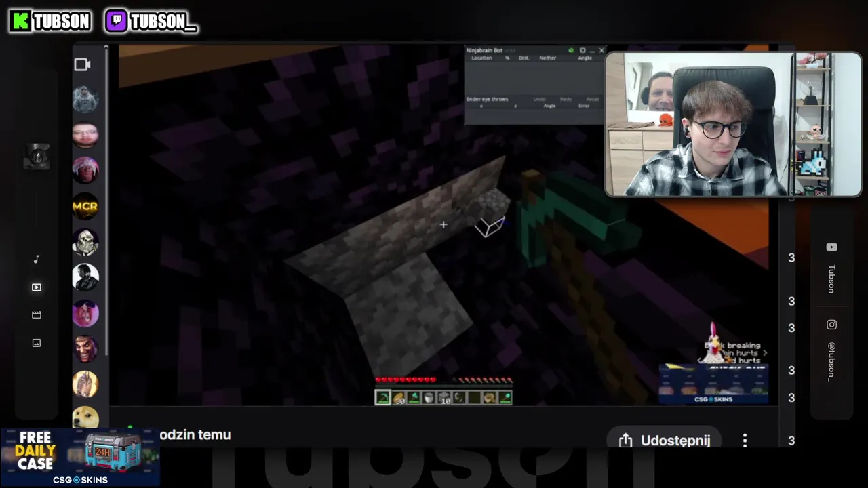The image size is (868, 488).
Task: Select the bucket hotbar slot
Action: point(429,398)
